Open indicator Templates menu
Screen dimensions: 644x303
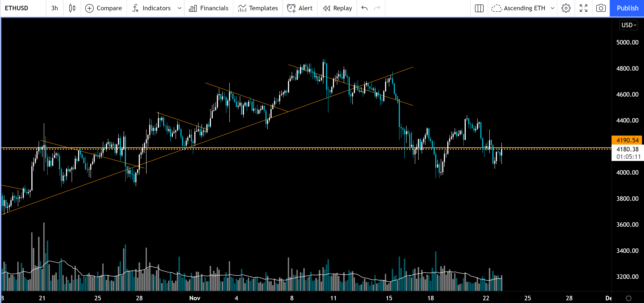(258, 8)
